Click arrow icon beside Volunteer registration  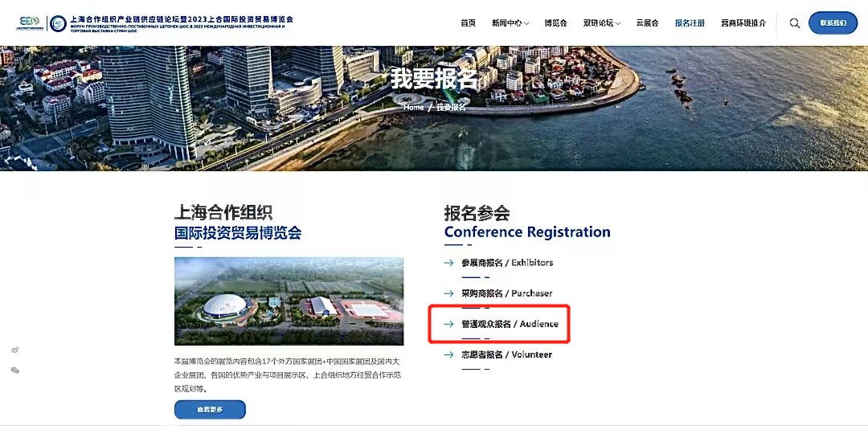(449, 354)
